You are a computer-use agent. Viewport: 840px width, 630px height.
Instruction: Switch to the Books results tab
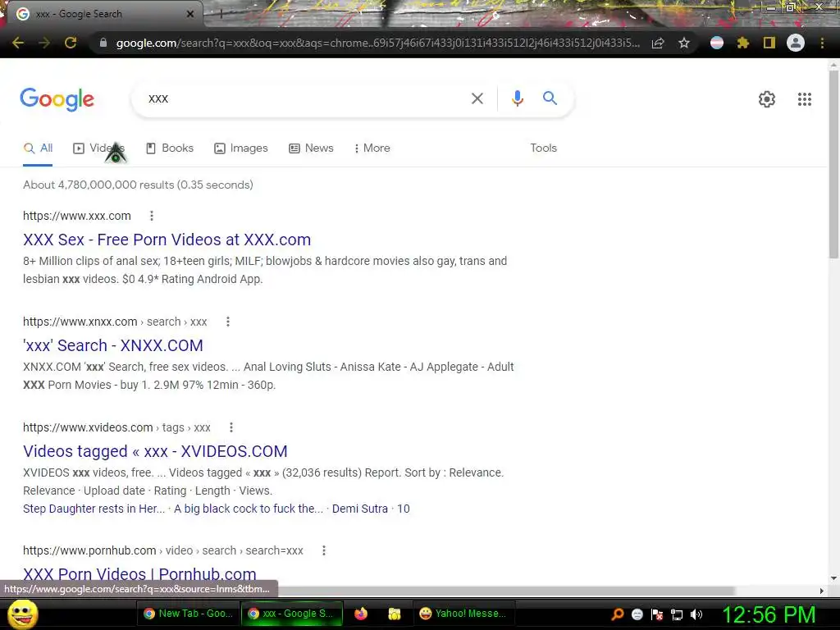click(x=169, y=148)
